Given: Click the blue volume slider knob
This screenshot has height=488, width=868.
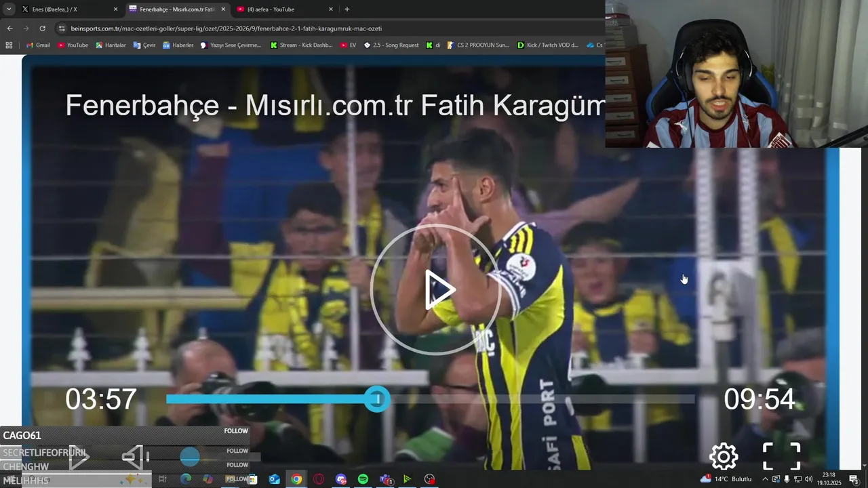Looking at the screenshot, I should (x=190, y=457).
